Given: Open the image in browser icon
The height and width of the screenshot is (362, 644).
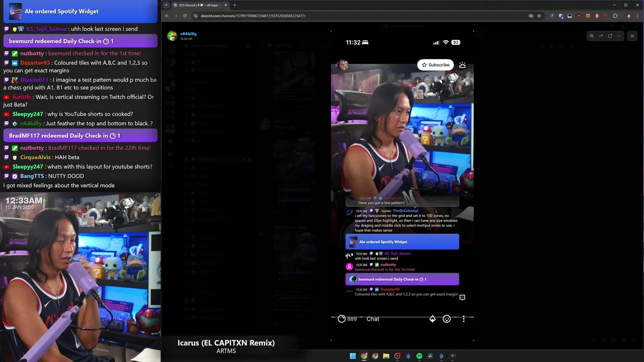Looking at the screenshot, I should pos(610,36).
